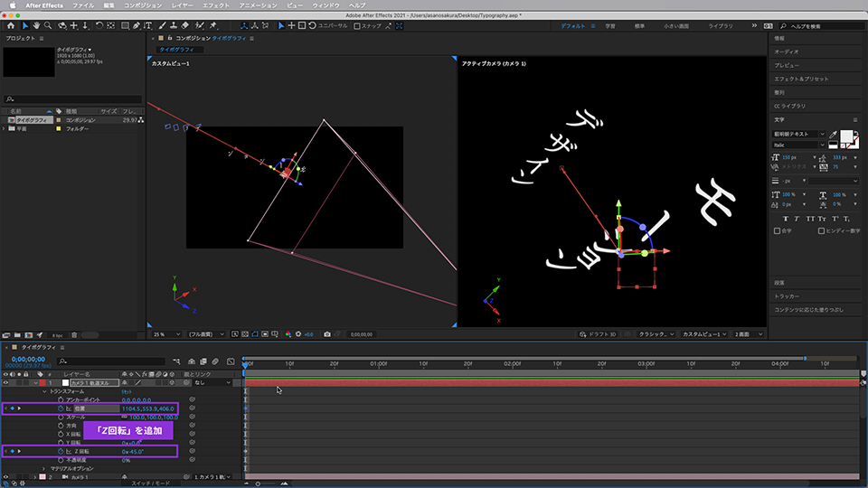The image size is (868, 488).
Task: Open the カスタムビュー1 view dropdown
Action: pos(705,333)
